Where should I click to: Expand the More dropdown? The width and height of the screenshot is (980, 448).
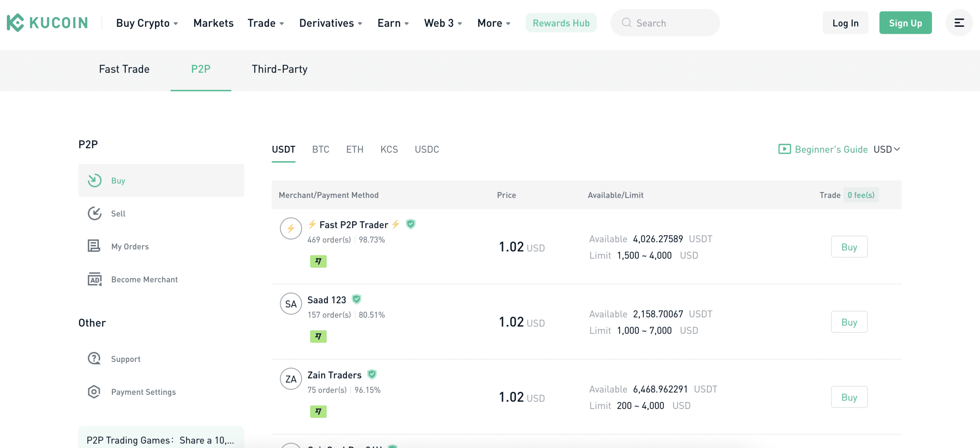[x=494, y=23]
